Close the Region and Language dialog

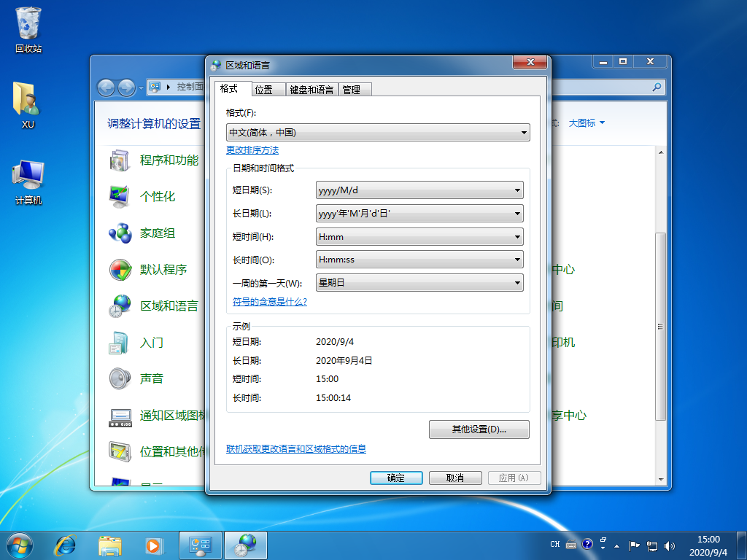(530, 62)
